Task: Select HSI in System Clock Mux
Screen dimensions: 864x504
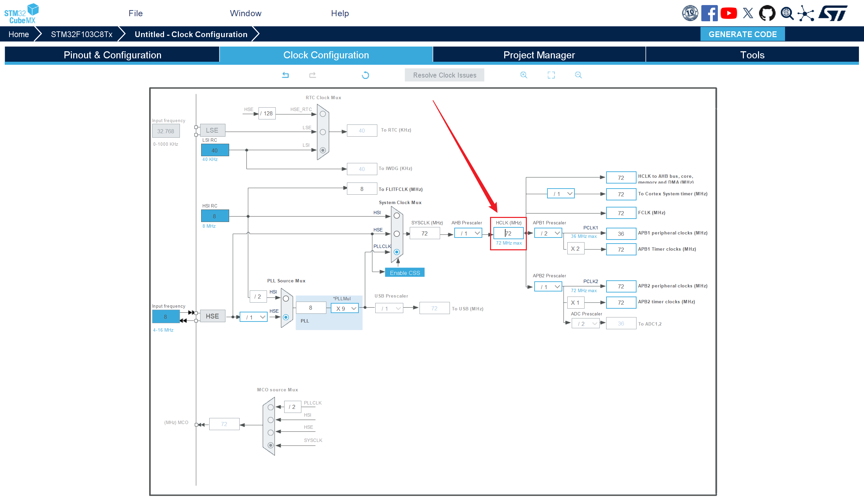Action: pos(397,216)
